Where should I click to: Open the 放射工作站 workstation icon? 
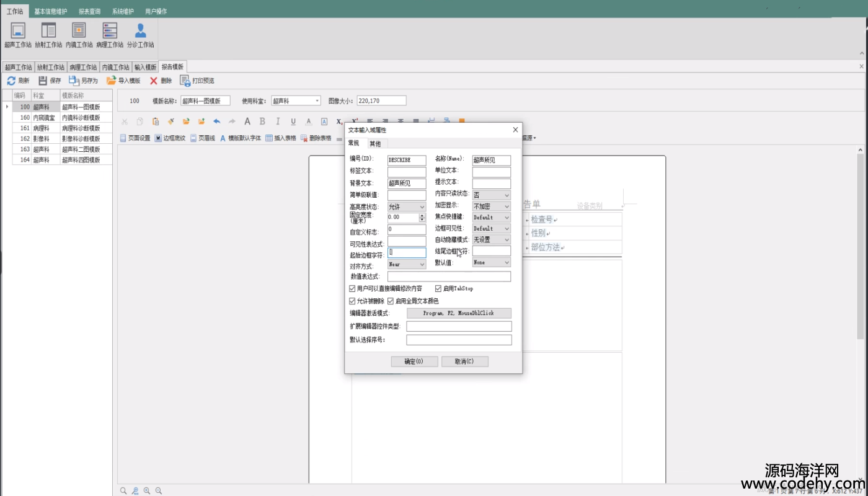click(48, 30)
